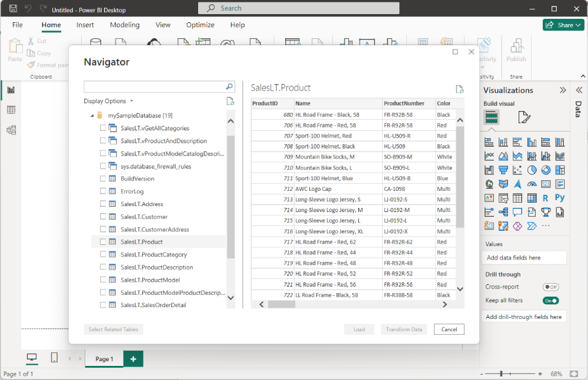Click Select Related Tables button
Screen dimensions: 588x380
113,329
